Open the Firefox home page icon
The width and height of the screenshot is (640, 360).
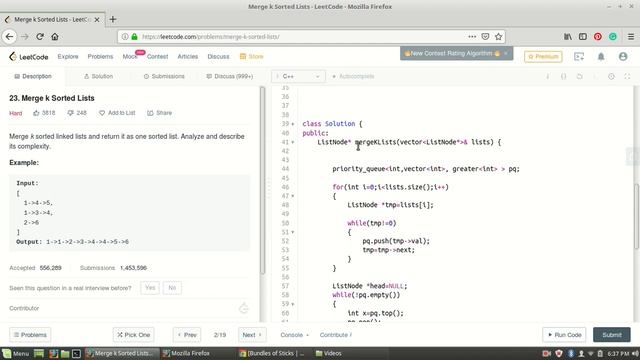click(55, 37)
